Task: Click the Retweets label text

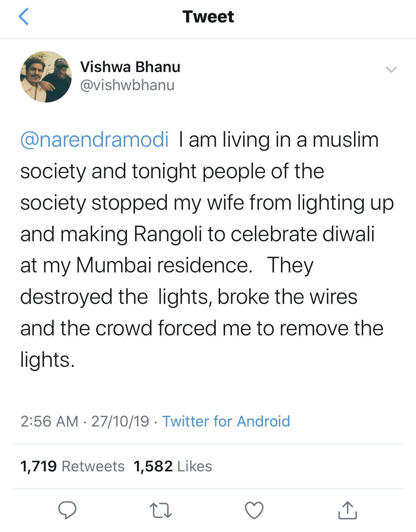Action: (x=93, y=466)
